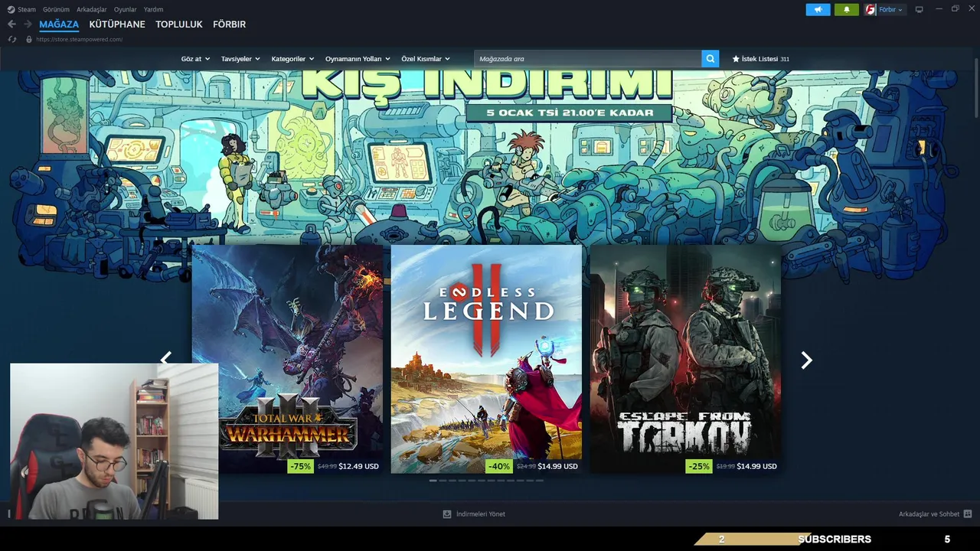Viewport: 980px width, 551px height.
Task: Open the Arkadaşlar menu
Action: click(x=91, y=9)
